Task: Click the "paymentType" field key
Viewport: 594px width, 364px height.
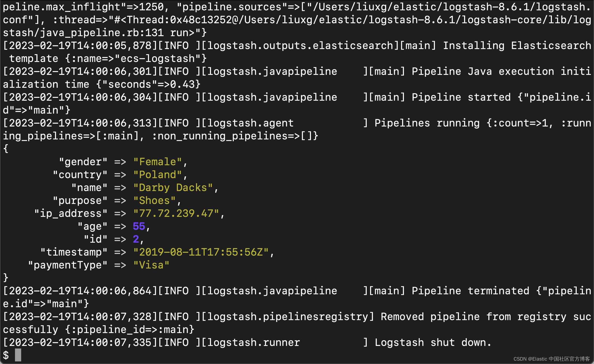Action: click(68, 265)
